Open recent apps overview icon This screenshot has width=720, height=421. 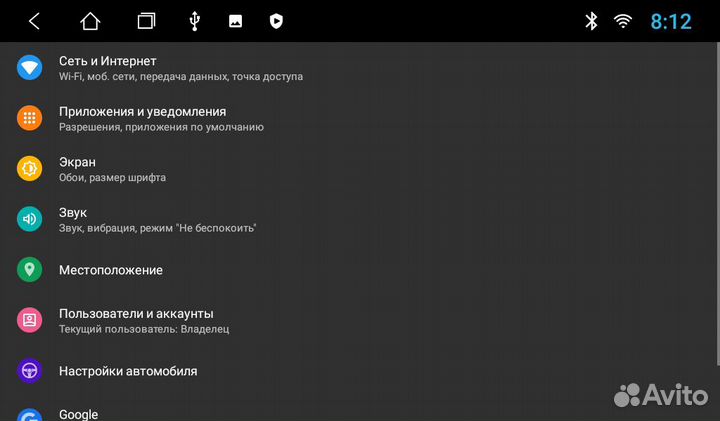(x=147, y=21)
